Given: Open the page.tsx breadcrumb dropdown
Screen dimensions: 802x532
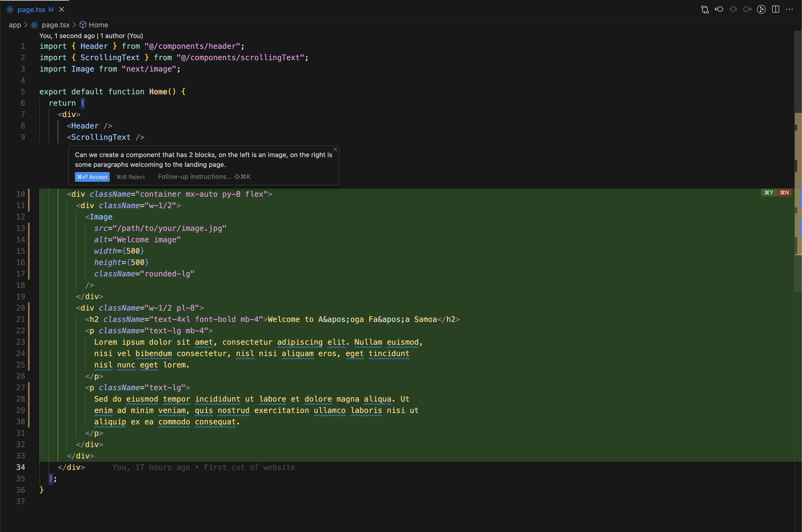Looking at the screenshot, I should coord(55,25).
